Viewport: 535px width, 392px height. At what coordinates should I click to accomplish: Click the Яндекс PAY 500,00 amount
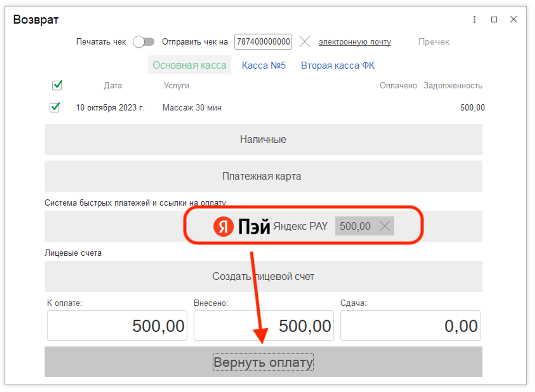(355, 226)
